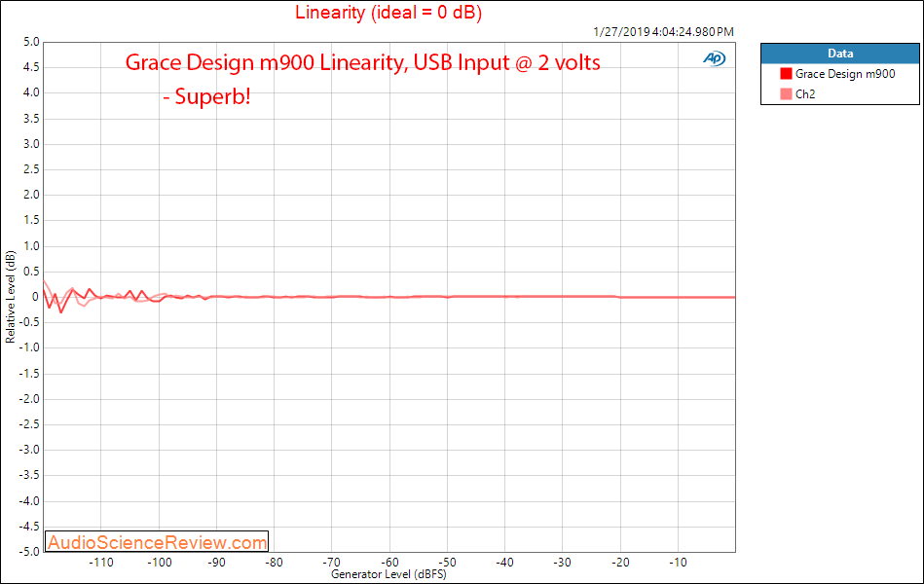This screenshot has width=924, height=584.
Task: Click the 4.5 tick label on y-axis
Action: coord(31,67)
